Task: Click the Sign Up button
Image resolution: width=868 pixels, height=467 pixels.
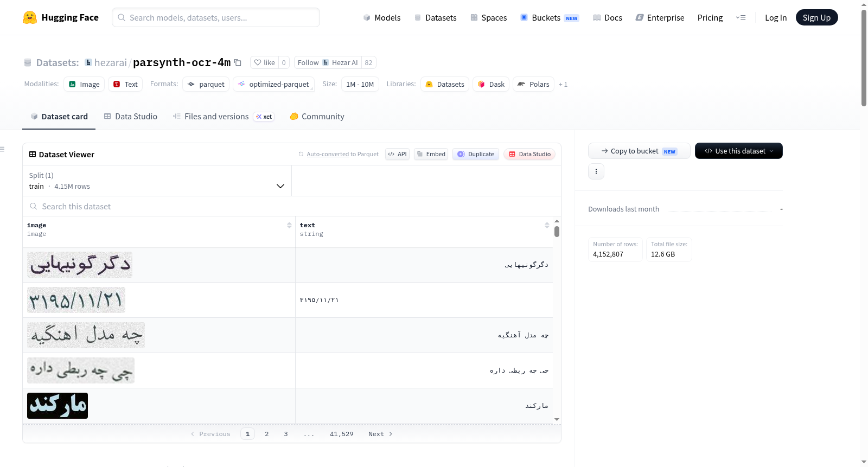Action: (816, 17)
